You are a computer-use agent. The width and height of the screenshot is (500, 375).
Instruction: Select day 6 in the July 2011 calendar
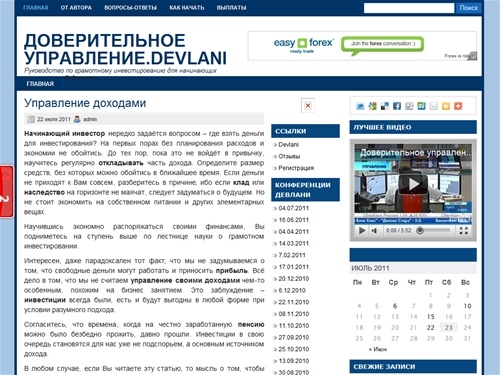point(395,306)
